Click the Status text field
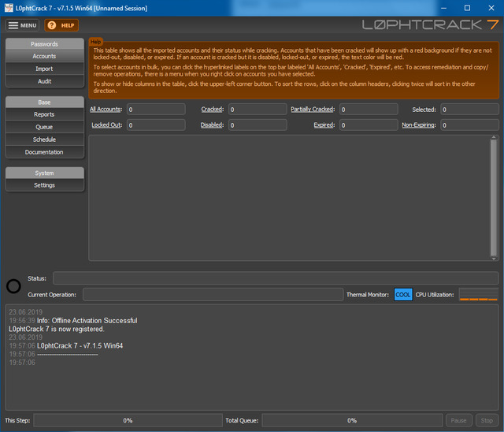The image size is (504, 432). pyautogui.click(x=276, y=278)
